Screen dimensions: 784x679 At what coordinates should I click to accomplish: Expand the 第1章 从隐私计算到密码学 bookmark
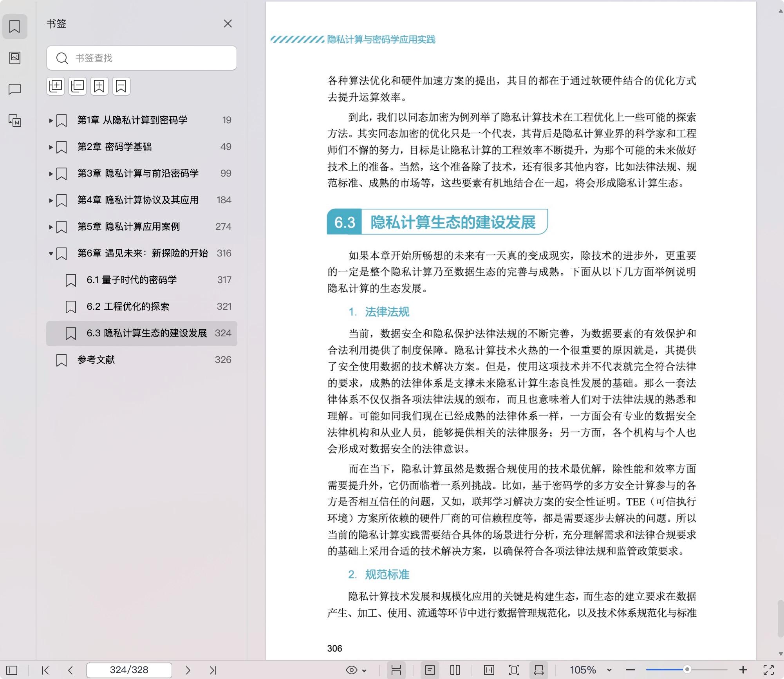[x=51, y=120]
